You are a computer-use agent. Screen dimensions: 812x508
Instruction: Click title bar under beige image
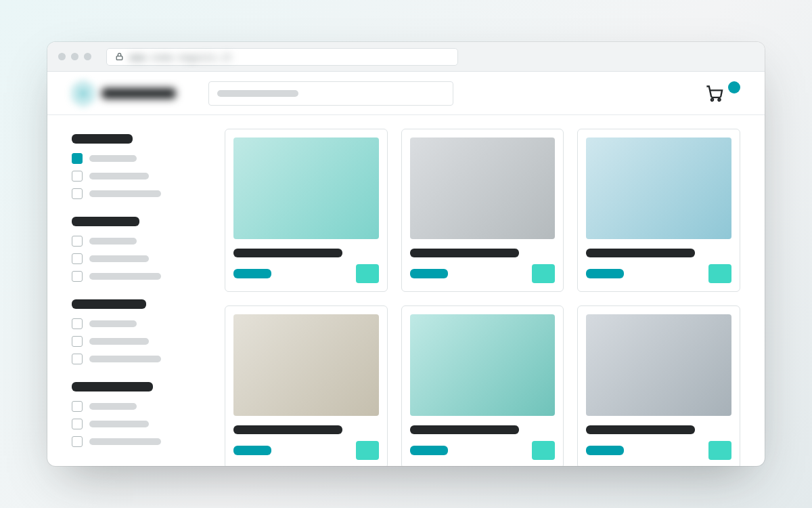click(288, 430)
